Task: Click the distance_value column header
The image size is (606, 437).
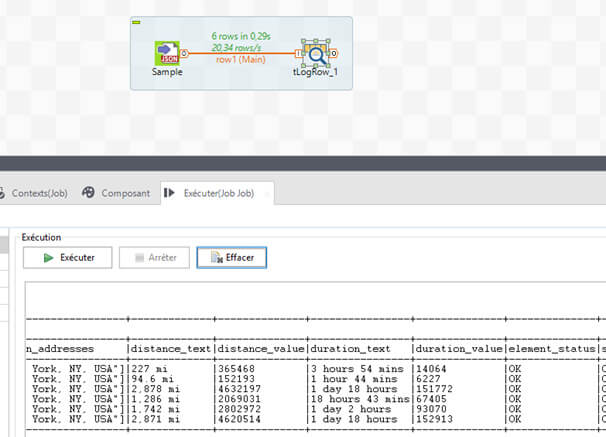Action: click(261, 349)
